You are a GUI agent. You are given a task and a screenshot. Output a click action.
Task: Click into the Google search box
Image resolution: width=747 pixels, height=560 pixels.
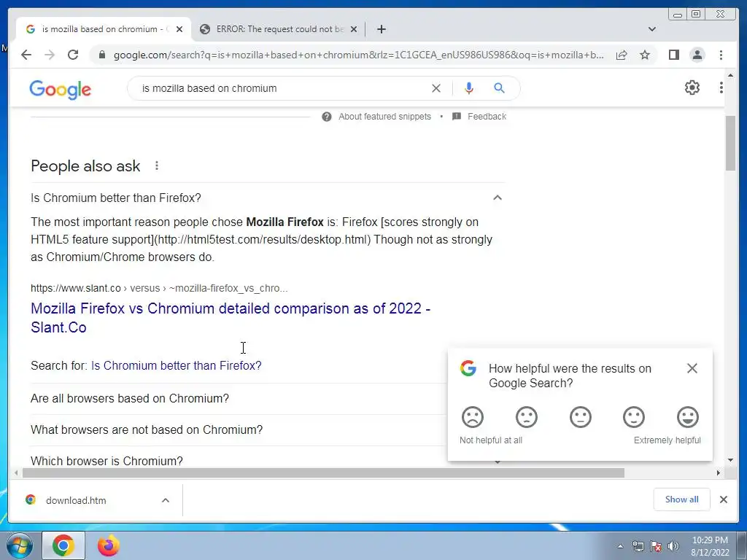[x=281, y=88]
